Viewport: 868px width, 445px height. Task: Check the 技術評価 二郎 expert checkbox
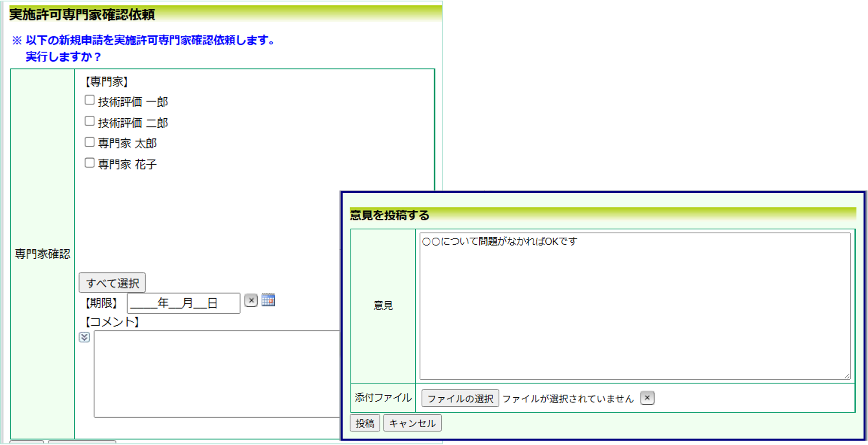tap(89, 120)
